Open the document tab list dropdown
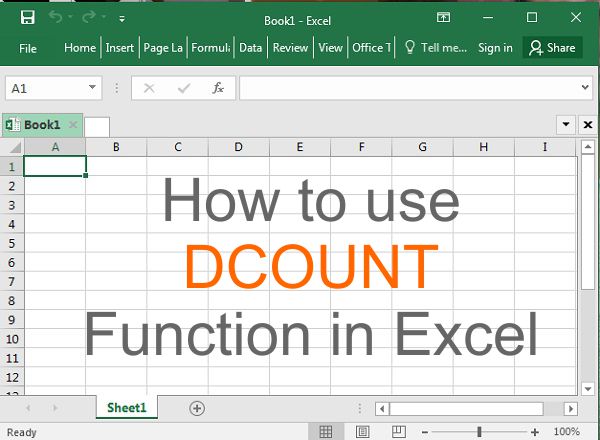 (x=566, y=124)
